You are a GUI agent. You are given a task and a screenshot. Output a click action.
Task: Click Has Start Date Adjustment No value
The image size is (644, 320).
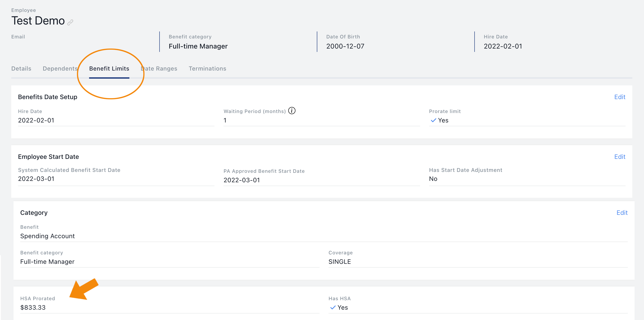433,179
